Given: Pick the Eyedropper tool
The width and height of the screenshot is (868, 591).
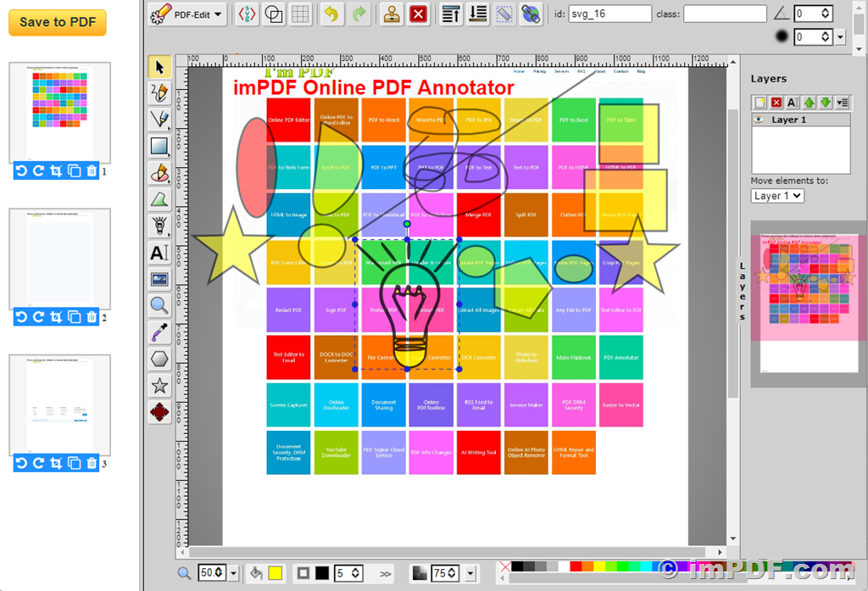Looking at the screenshot, I should pos(159,332).
